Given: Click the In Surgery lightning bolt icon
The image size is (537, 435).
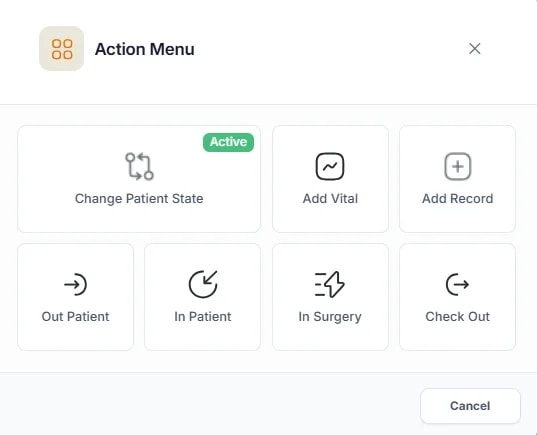Looking at the screenshot, I should tap(330, 284).
